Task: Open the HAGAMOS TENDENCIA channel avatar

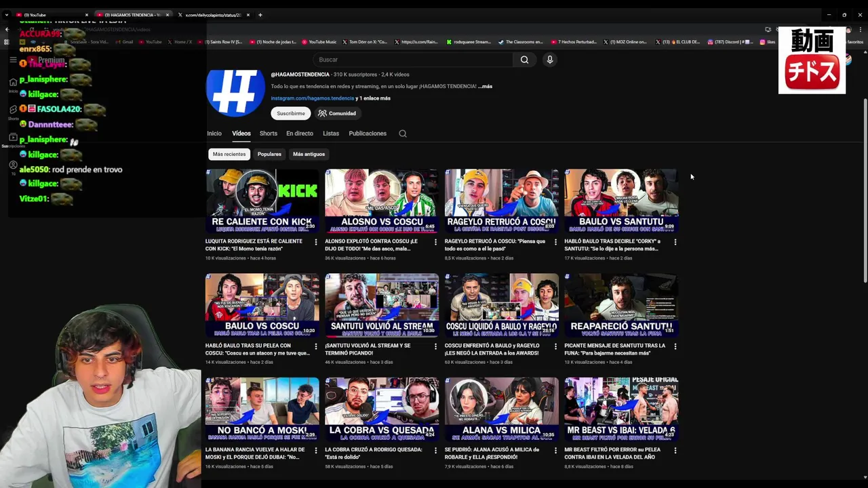Action: coord(235,92)
